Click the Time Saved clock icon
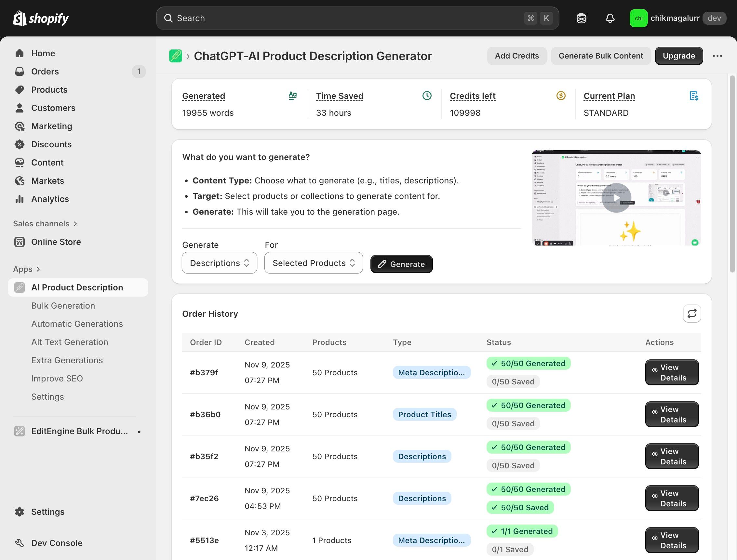This screenshot has height=560, width=737. [x=427, y=96]
